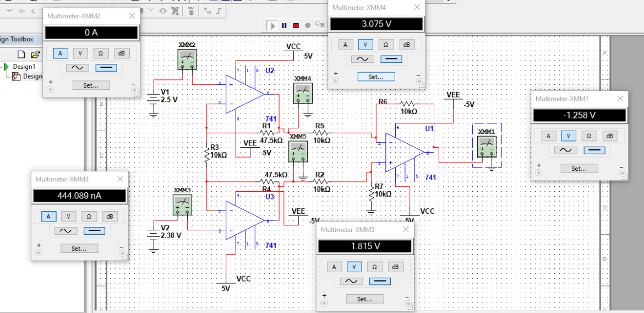Select Design1 in the design tree
This screenshot has width=644, height=313.
(24, 66)
